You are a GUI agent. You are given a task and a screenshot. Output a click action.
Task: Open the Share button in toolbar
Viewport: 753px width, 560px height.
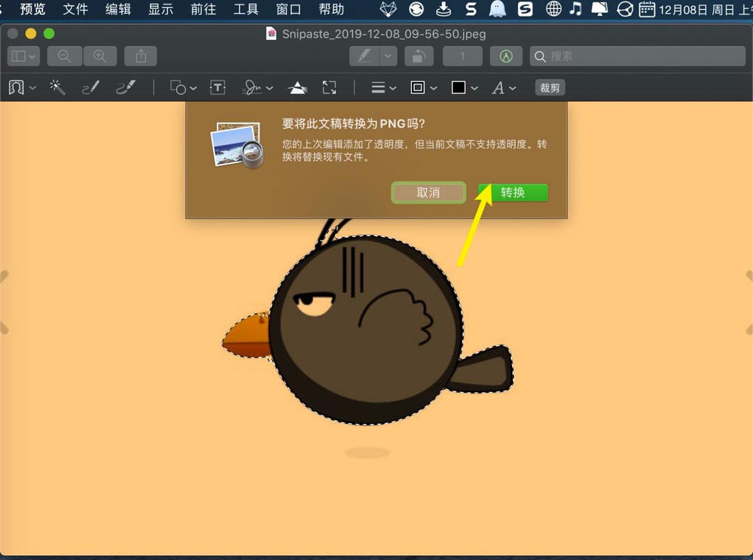pyautogui.click(x=141, y=56)
